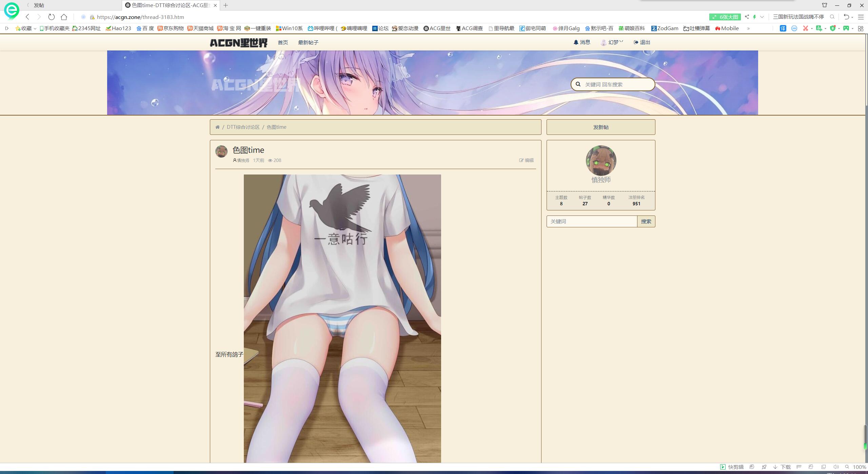Open the 消息 notifications
This screenshot has width=868, height=474.
[582, 42]
